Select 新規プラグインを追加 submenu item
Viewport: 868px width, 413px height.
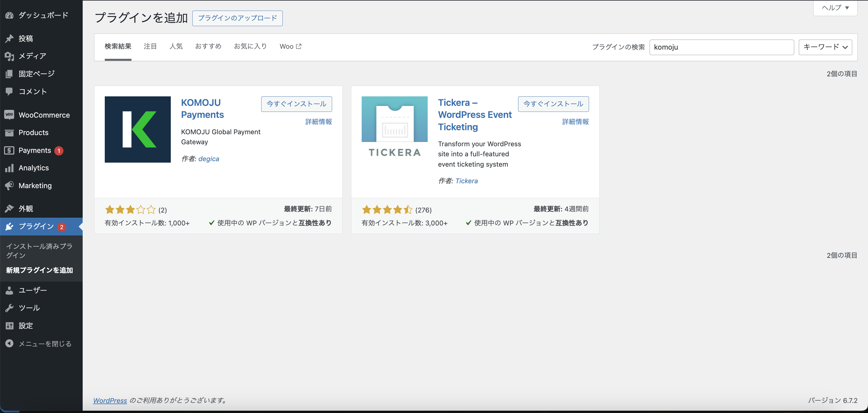tap(39, 270)
